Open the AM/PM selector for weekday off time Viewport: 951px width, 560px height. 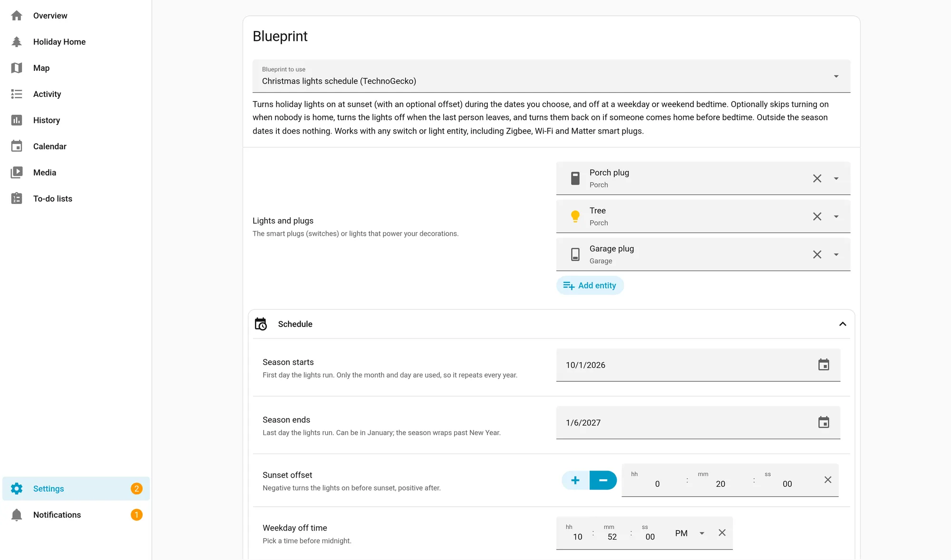pos(689,533)
